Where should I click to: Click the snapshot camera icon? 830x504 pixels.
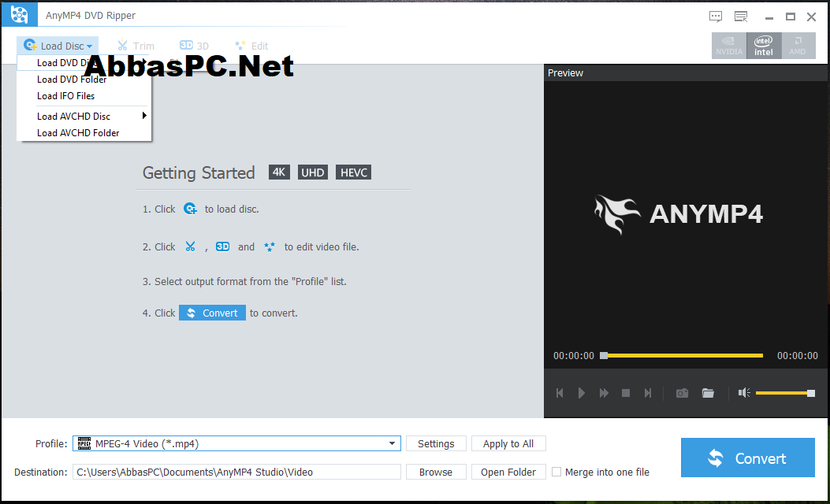click(682, 393)
